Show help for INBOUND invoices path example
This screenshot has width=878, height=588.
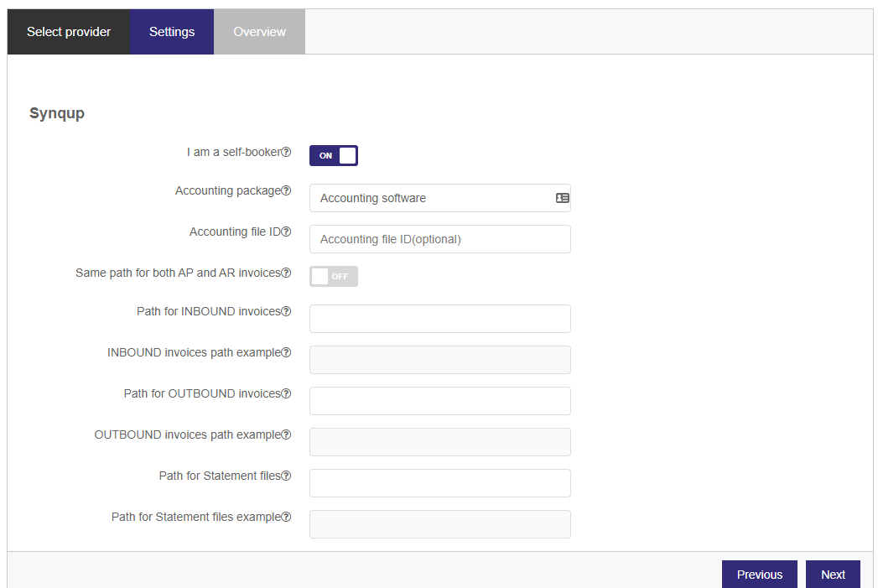click(x=286, y=352)
